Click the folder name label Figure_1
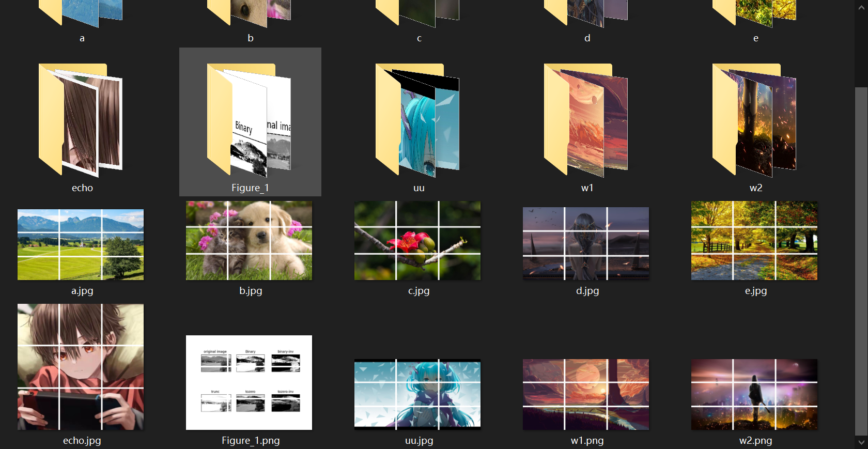 pos(250,188)
